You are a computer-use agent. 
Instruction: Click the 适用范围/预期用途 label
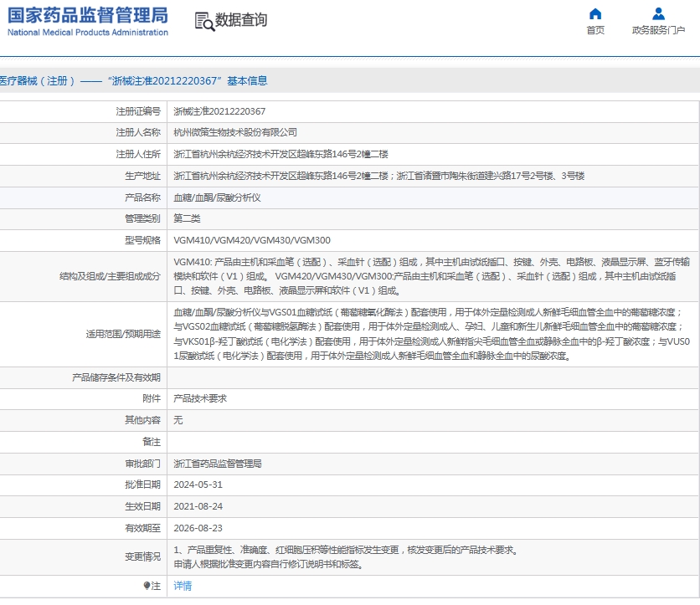123,334
